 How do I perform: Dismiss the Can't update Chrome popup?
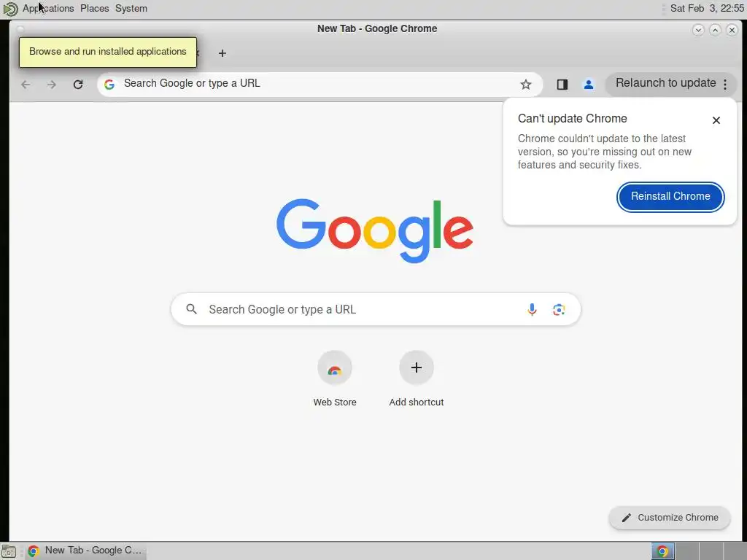[716, 120]
